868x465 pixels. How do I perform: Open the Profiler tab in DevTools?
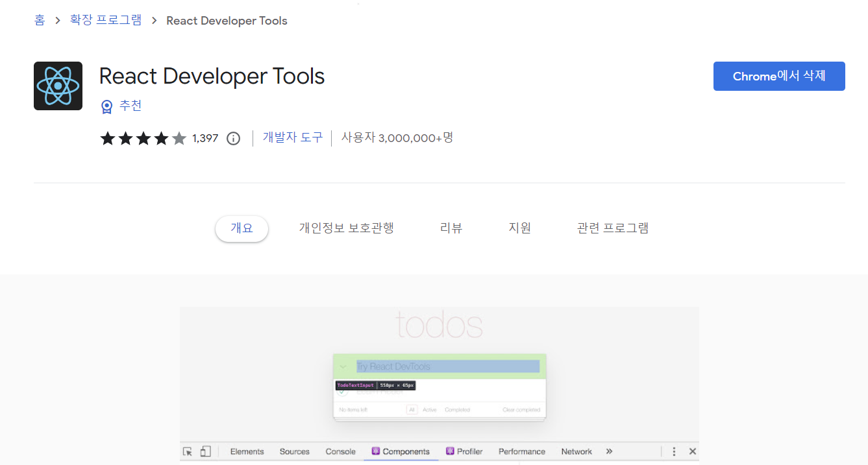[x=464, y=451]
